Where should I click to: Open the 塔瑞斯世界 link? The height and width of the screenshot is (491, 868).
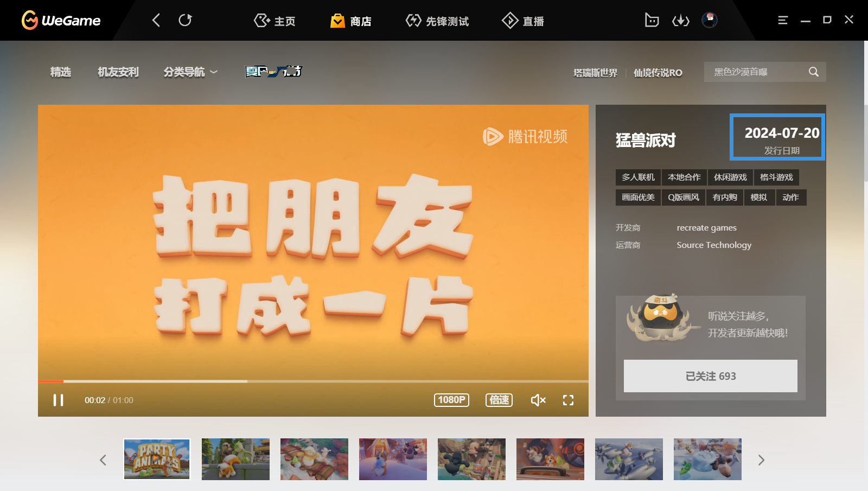tap(595, 73)
